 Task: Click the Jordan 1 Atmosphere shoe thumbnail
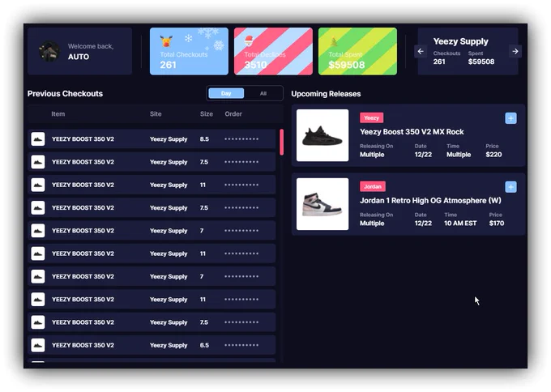(322, 204)
